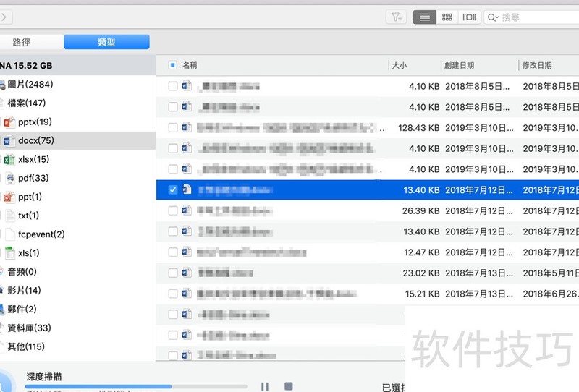579x392 pixels.
Task: Uncheck the selected 13.40 KB file
Action: pos(173,189)
